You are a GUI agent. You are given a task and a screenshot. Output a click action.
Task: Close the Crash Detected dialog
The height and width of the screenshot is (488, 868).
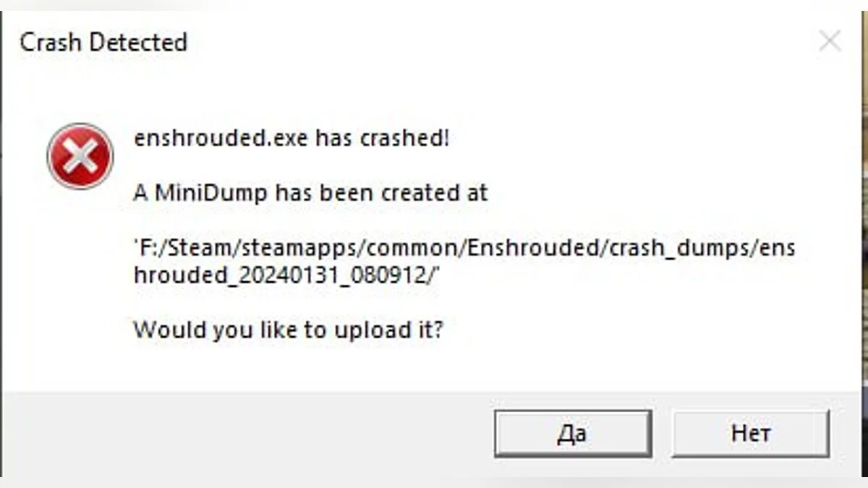click(x=830, y=41)
